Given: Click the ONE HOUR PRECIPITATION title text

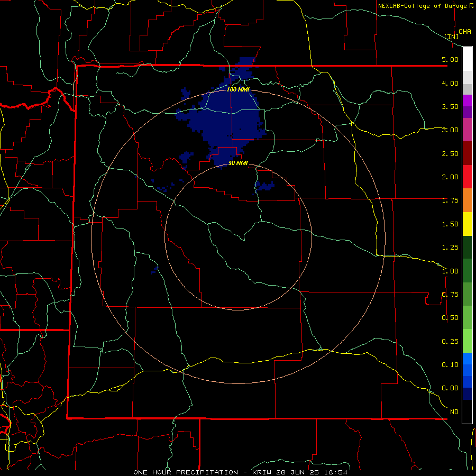Looking at the screenshot, I should coord(186,472).
